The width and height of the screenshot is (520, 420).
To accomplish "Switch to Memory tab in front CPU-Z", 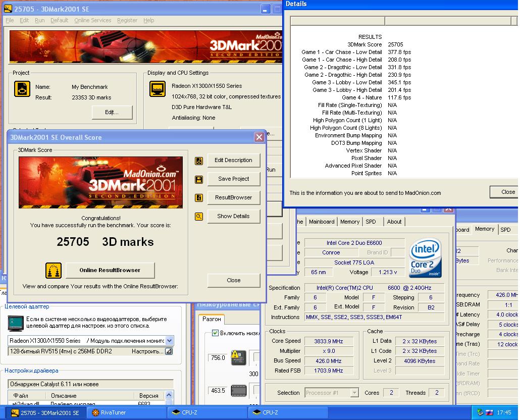I will 350,222.
